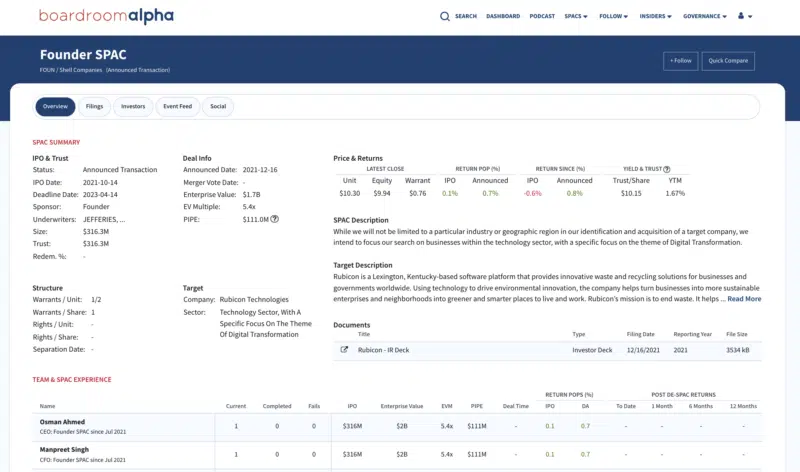Click Manpreet Singh's $2B enterprise value
Viewport: 800px width, 472px height.
coord(402,454)
